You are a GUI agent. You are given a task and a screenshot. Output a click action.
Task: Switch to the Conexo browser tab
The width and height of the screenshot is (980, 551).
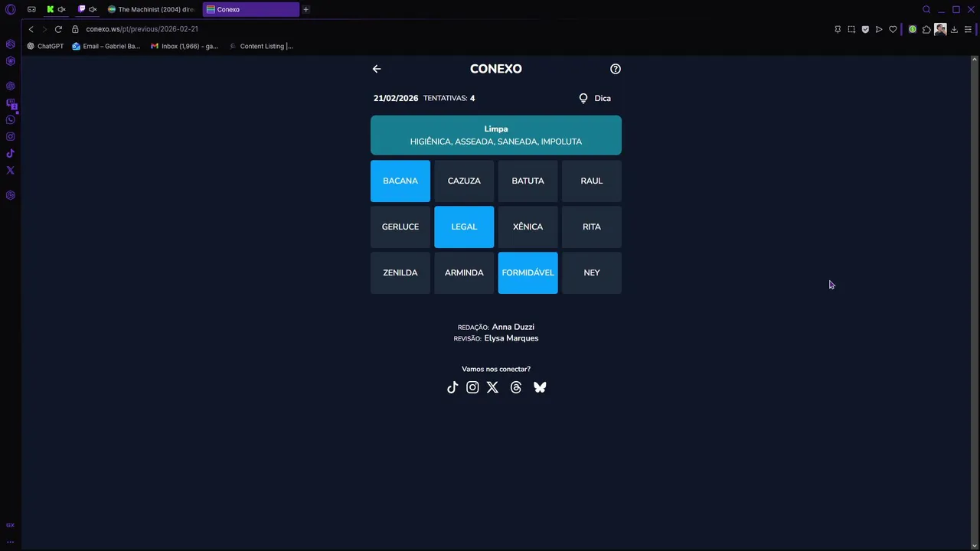(251, 9)
